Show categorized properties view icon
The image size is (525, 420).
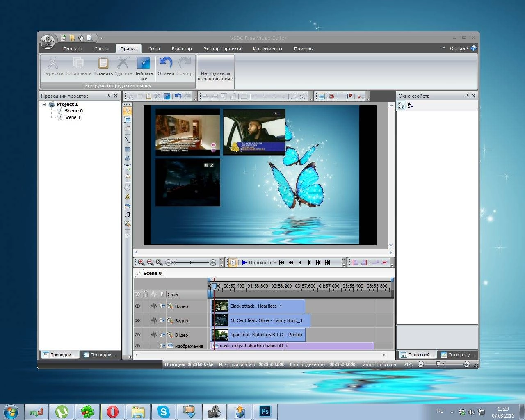(402, 105)
